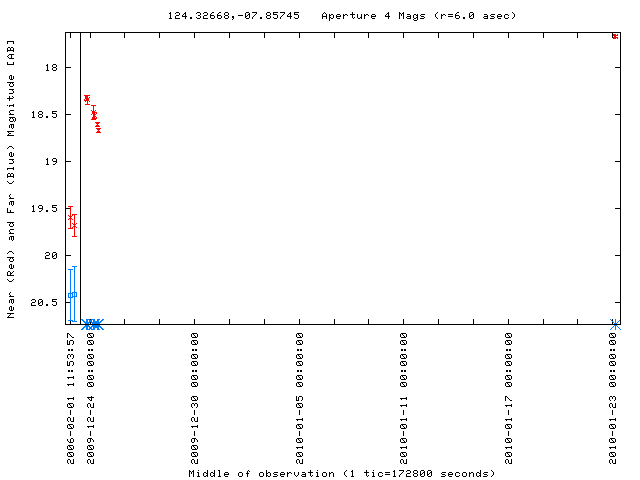
Task: Select the 'Aperture 4 Mags (r=6.0 asec)' title text
Action: (x=419, y=16)
